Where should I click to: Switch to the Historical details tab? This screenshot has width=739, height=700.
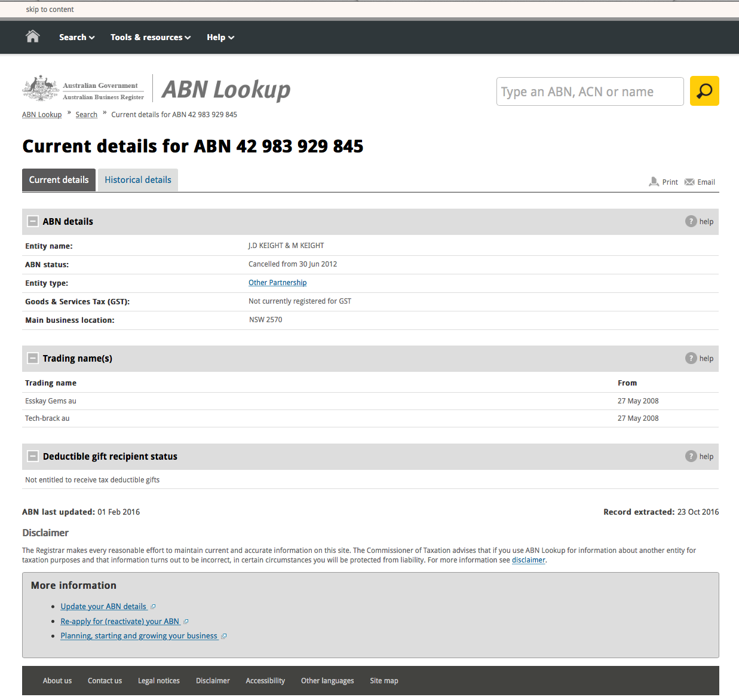click(138, 180)
